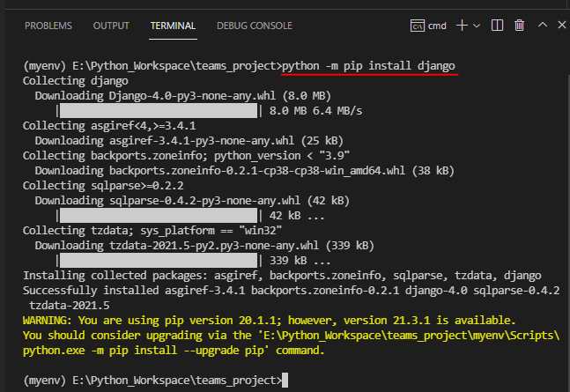This screenshot has width=570, height=392.
Task: Click 'Downloading tzdata-2021.5-py2.py3-none-any.whl' line
Action: (204, 246)
